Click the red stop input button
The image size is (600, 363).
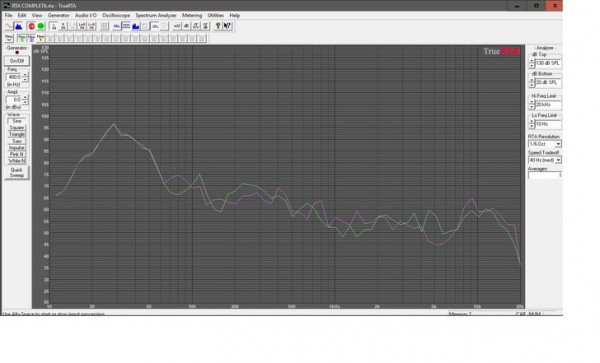point(31,26)
